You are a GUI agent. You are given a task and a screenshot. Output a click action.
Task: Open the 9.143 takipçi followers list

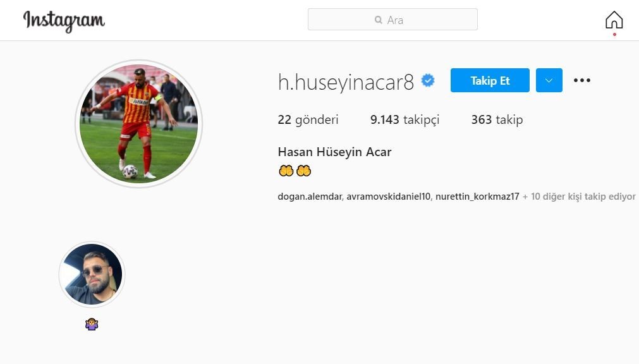(x=405, y=120)
